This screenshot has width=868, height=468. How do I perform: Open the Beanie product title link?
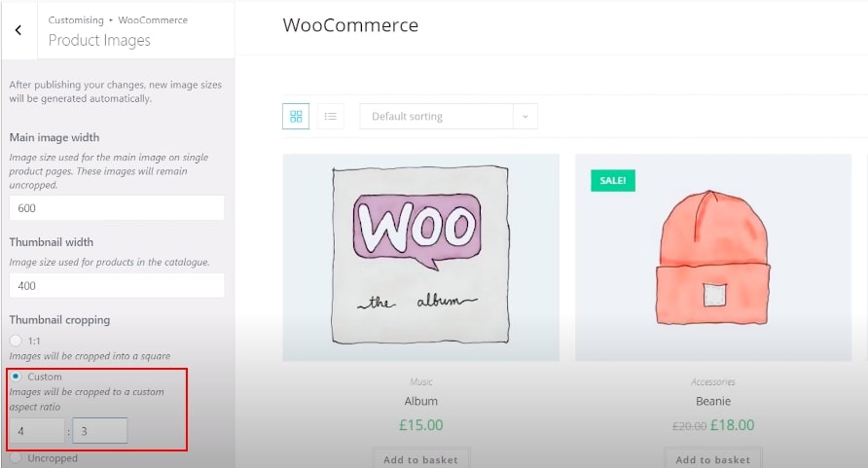point(713,401)
